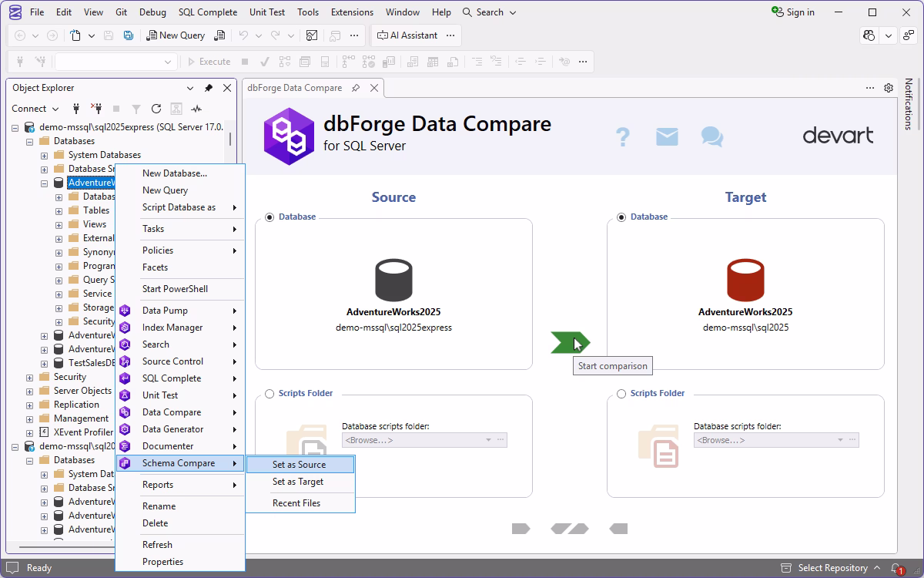Viewport: 924px width, 578px height.
Task: Expand the System Databases folder
Action: pyautogui.click(x=45, y=155)
